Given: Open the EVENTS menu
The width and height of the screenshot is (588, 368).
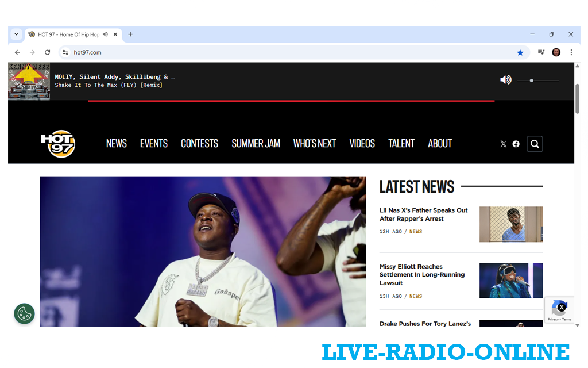Looking at the screenshot, I should coord(154,143).
